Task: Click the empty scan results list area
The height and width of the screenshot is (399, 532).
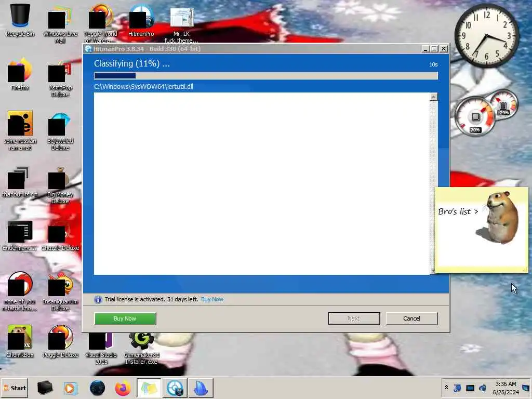Action: [x=262, y=183]
